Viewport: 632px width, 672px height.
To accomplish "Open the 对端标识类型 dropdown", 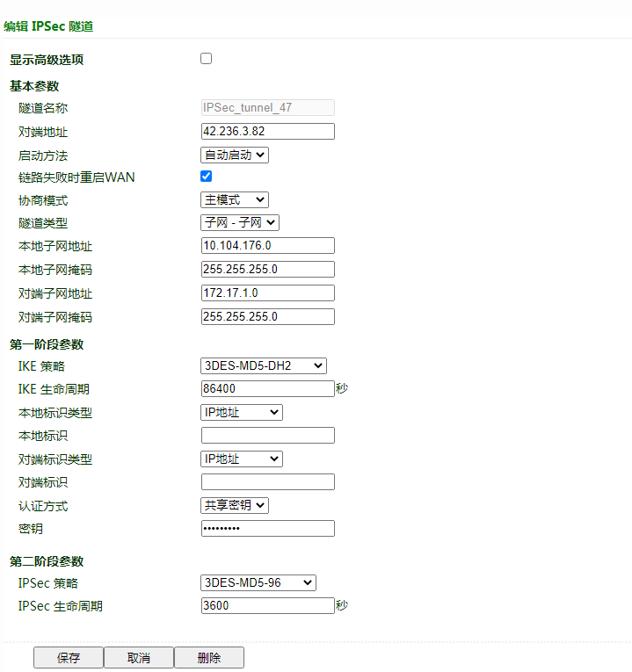I will [242, 459].
